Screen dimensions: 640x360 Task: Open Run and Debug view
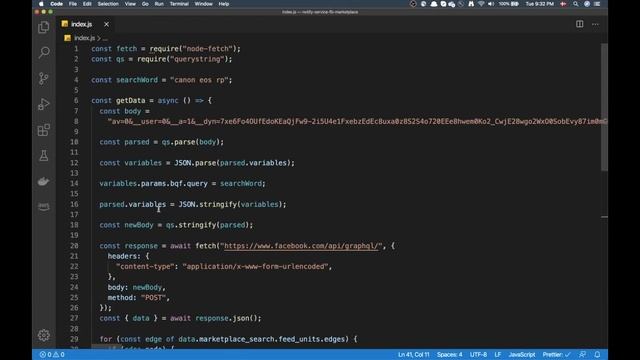pos(44,104)
